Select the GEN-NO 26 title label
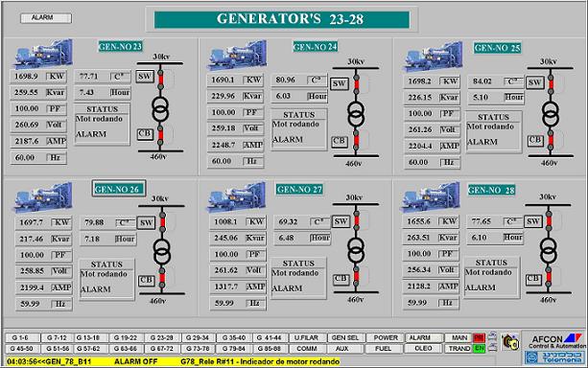Image resolution: width=588 pixels, height=368 pixels. (x=119, y=189)
